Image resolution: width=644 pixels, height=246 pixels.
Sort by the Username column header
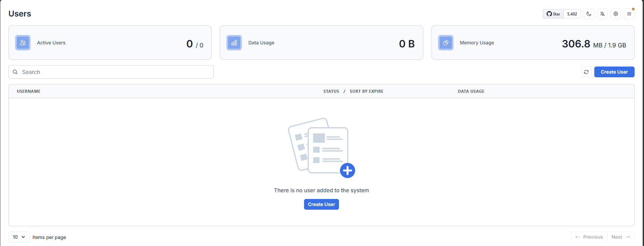point(29,91)
